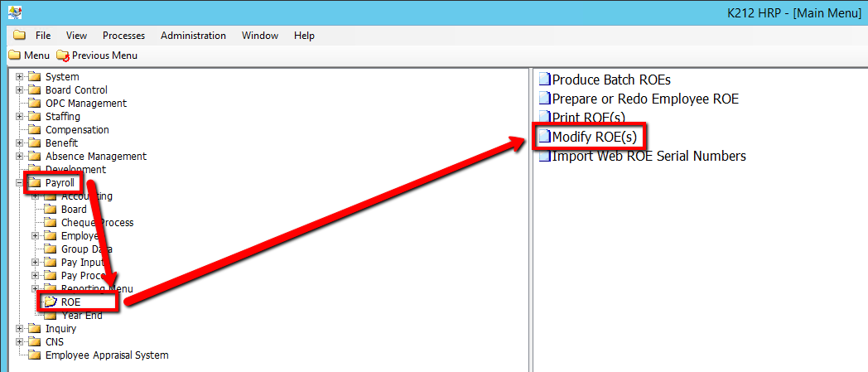This screenshot has height=372, width=868.
Task: Expand the System tree node
Action: point(19,77)
